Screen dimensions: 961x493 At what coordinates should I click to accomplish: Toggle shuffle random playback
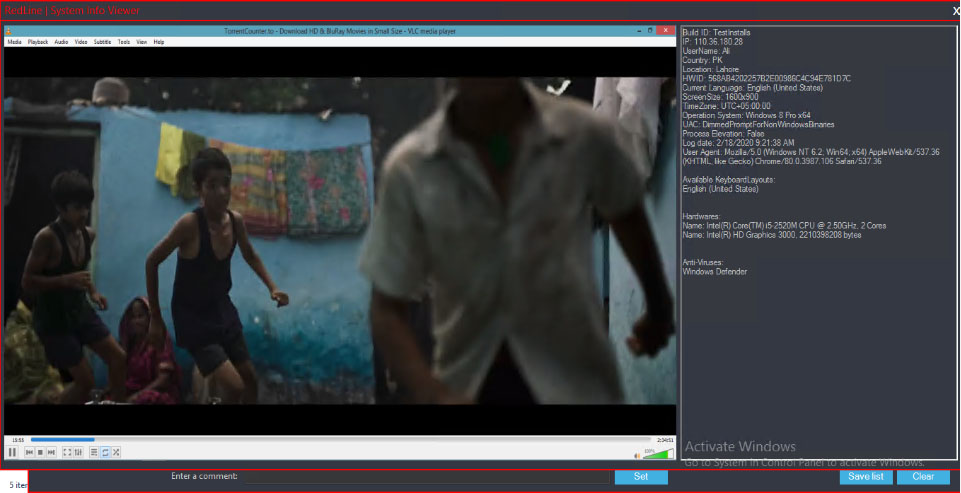pyautogui.click(x=116, y=453)
